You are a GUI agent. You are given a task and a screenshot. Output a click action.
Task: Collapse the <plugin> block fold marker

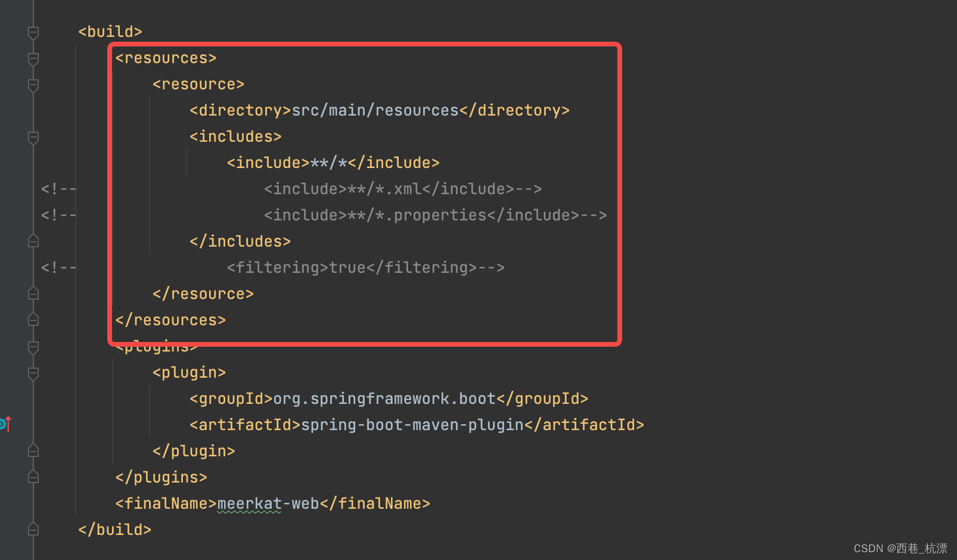[x=33, y=374]
